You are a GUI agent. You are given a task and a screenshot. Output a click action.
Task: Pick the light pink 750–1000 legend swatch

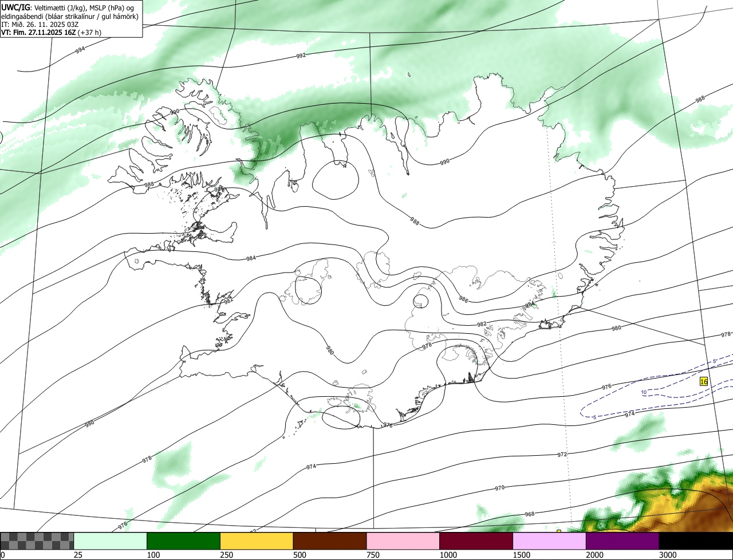tap(403, 541)
